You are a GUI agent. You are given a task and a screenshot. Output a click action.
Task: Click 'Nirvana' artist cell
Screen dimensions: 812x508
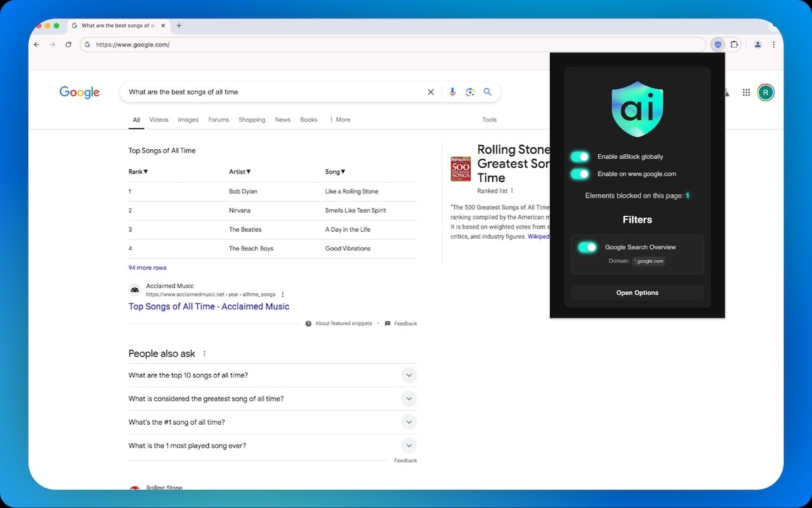240,210
